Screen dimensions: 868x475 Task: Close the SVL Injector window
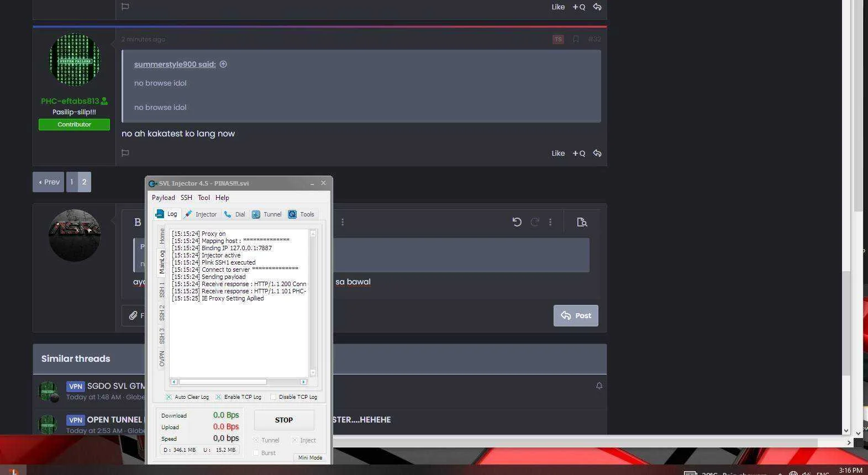tap(324, 183)
